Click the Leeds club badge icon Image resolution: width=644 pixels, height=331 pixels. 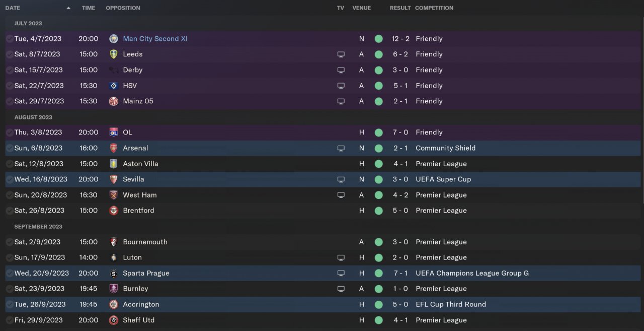point(114,54)
